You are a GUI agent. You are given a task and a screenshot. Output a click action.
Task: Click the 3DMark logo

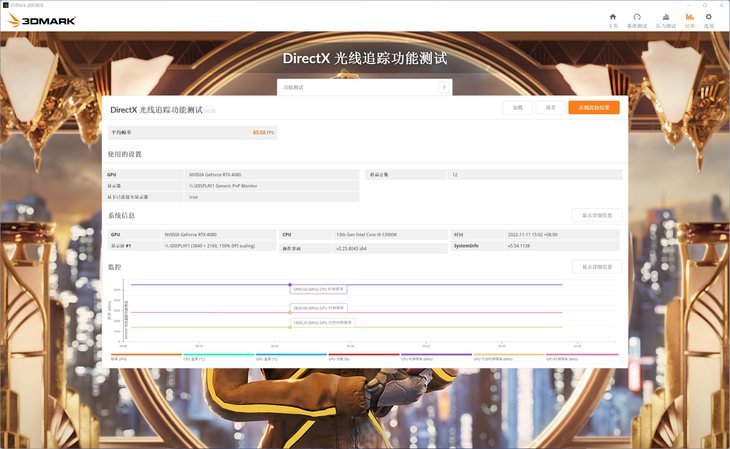pyautogui.click(x=41, y=20)
